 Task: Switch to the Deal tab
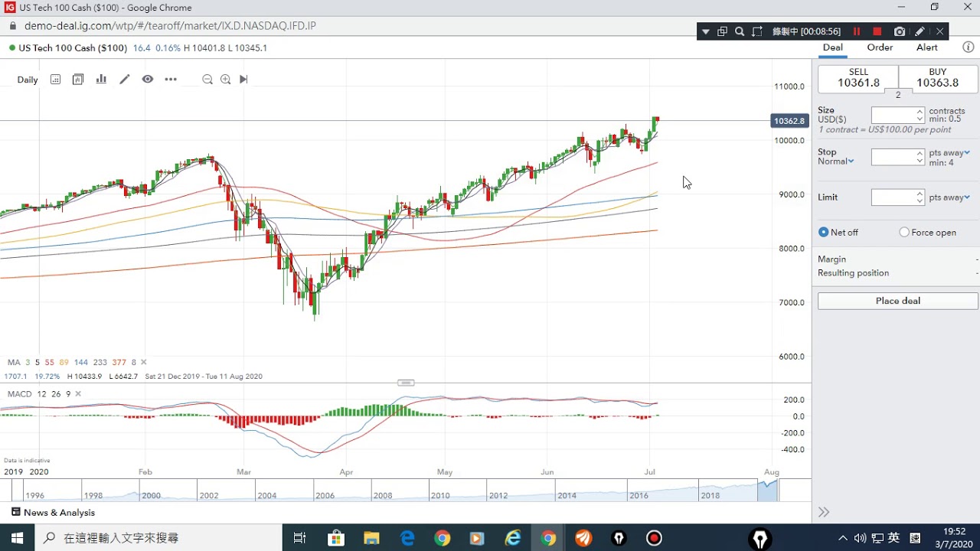(833, 47)
